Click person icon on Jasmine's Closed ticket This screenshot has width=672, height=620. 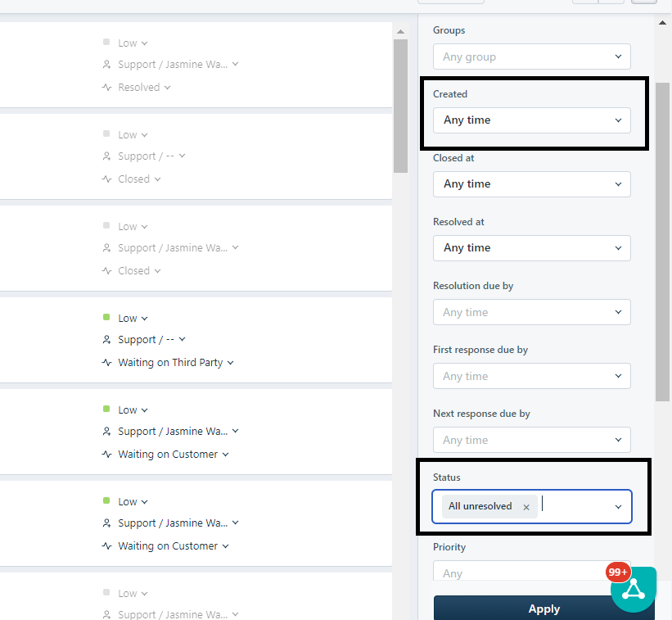click(106, 248)
